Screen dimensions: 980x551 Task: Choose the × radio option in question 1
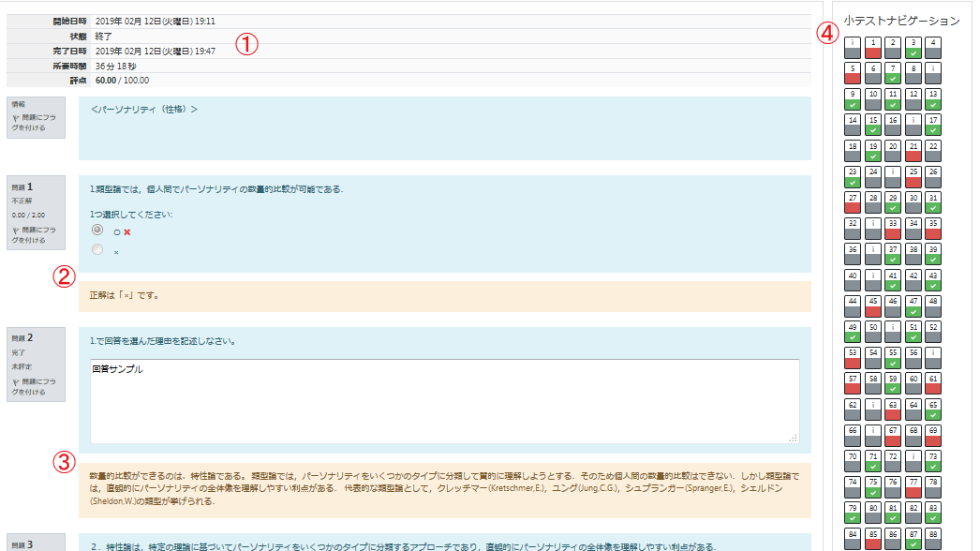click(97, 250)
